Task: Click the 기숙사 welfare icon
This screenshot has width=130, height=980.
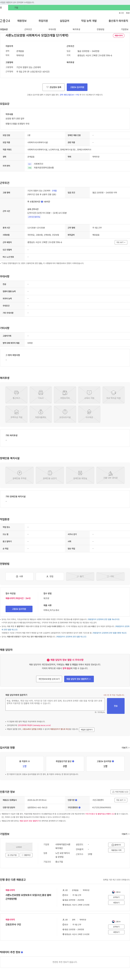Action: [x=41, y=395]
